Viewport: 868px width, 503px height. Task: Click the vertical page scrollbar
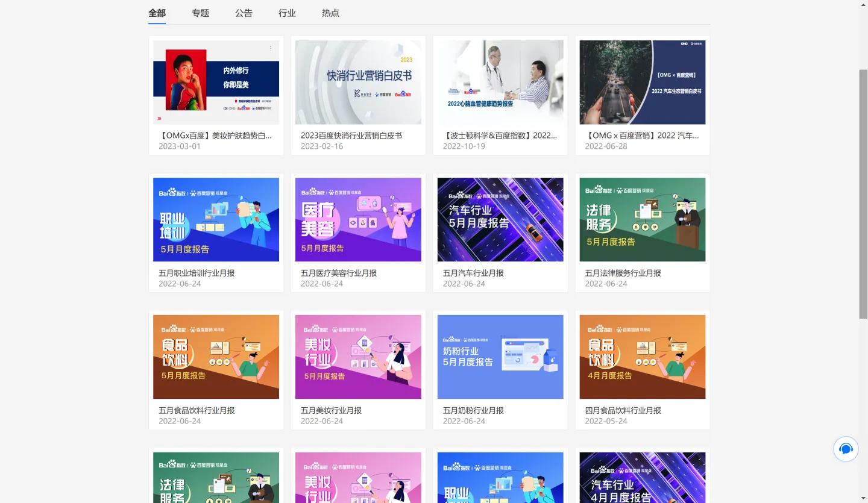tap(863, 193)
